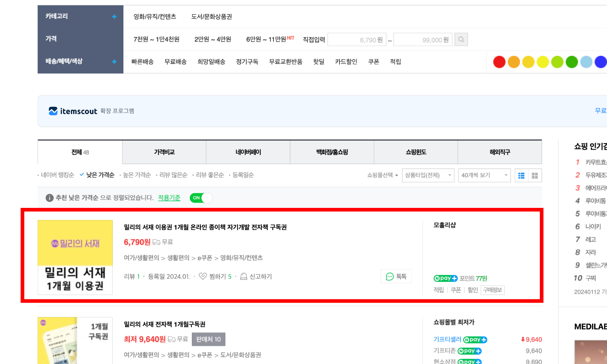The height and width of the screenshot is (364, 607).
Task: Toggle the ON recommendation sort switch
Action: point(201,198)
